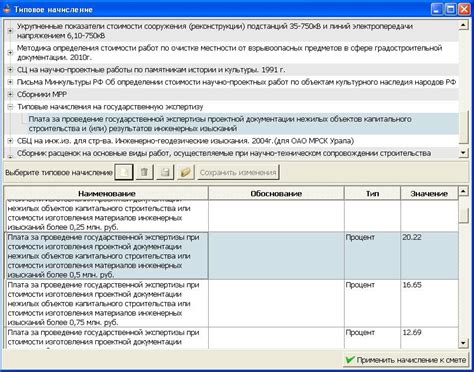Image resolution: width=474 pixels, height=372 pixels.
Task: Click table scroll down arrow
Action: (x=463, y=343)
